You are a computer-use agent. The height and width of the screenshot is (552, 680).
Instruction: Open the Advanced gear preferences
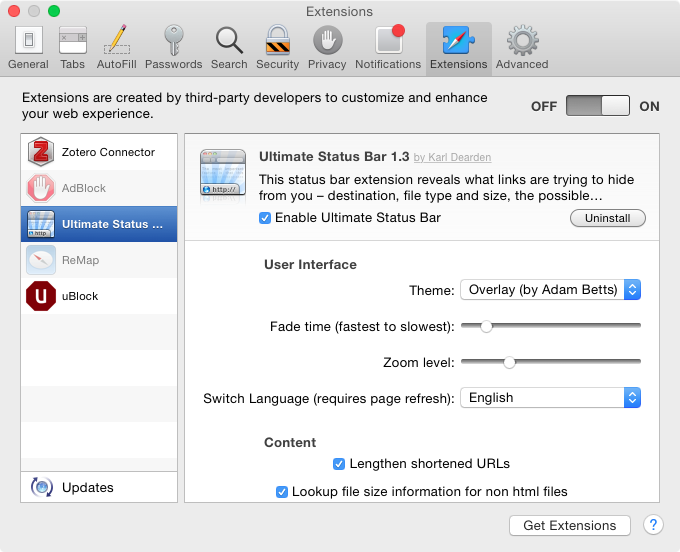pos(522,48)
